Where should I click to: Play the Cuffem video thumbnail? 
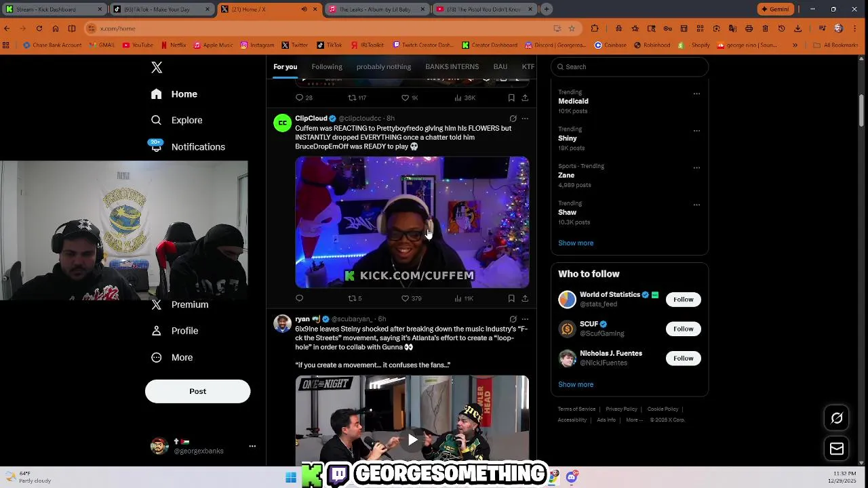pyautogui.click(x=412, y=222)
